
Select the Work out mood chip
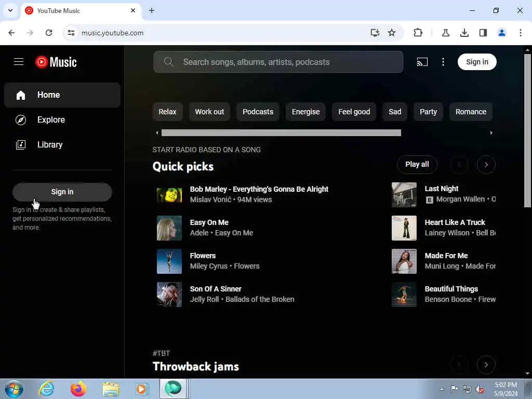click(209, 112)
